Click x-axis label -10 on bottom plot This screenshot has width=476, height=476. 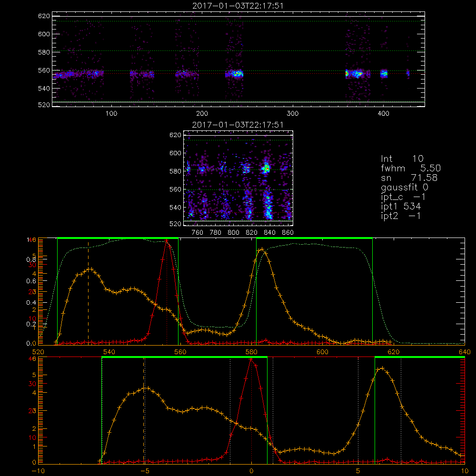click(38, 471)
